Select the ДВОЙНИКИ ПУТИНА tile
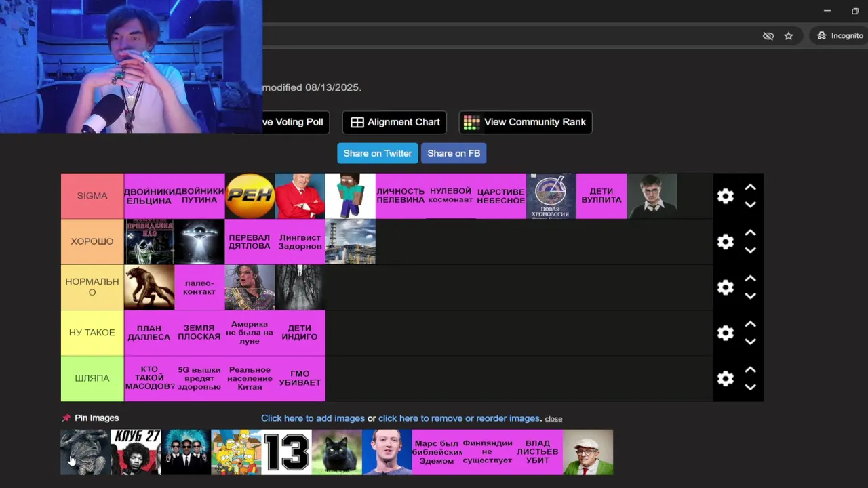The image size is (868, 488). pyautogui.click(x=199, y=196)
